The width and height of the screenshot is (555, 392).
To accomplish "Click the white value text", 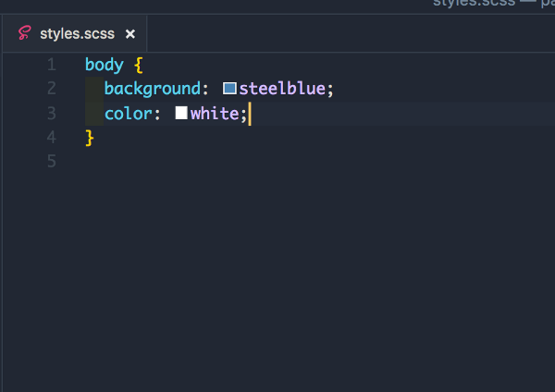I will pos(215,113).
